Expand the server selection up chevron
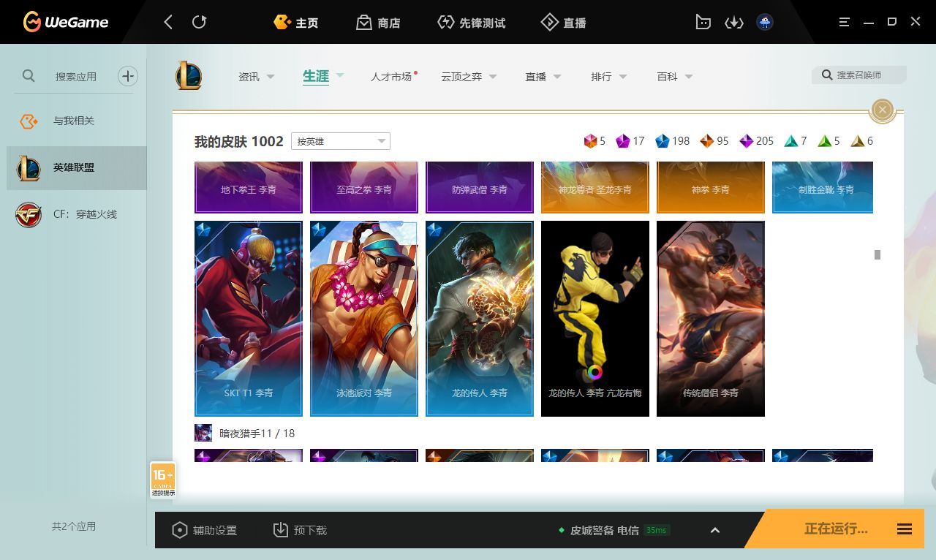 [x=715, y=530]
